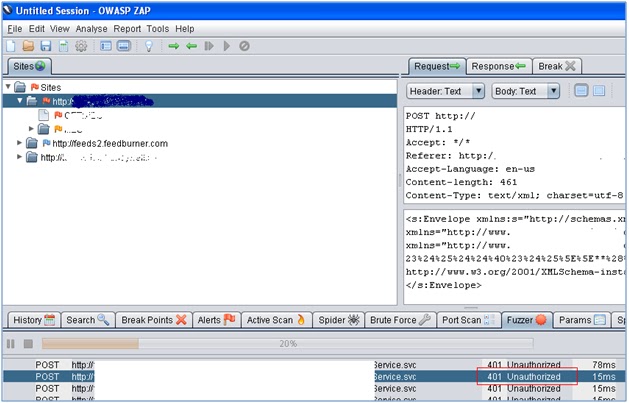The height and width of the screenshot is (403, 629).
Task: Open the Edit menu
Action: pos(37,29)
